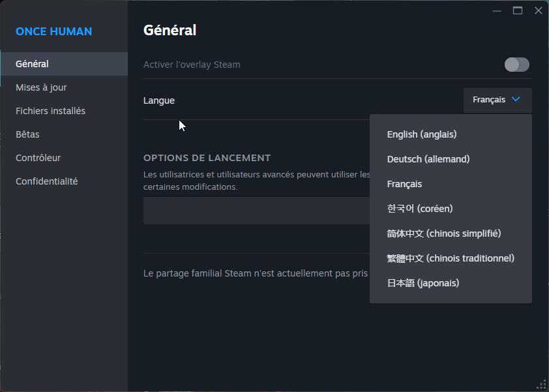The height and width of the screenshot is (392, 549).
Task: Choose Deutsch (allemand) language option
Action: [428, 159]
